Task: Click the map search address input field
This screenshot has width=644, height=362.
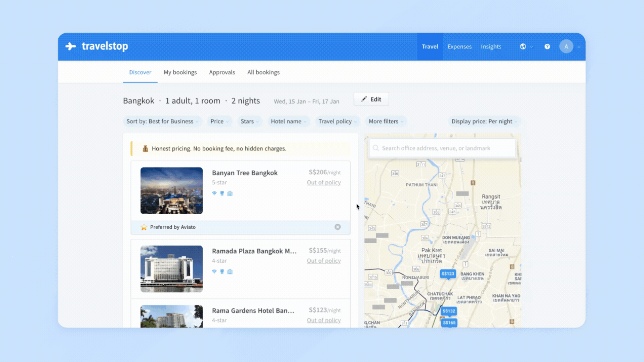Action: pyautogui.click(x=442, y=148)
